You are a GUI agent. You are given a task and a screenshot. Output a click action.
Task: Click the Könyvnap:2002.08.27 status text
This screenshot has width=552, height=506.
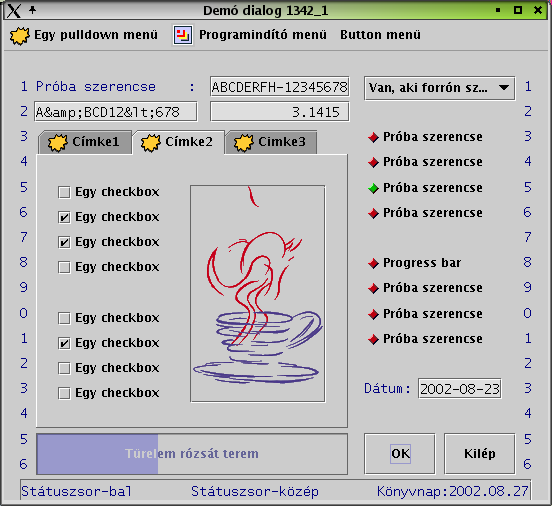[453, 491]
